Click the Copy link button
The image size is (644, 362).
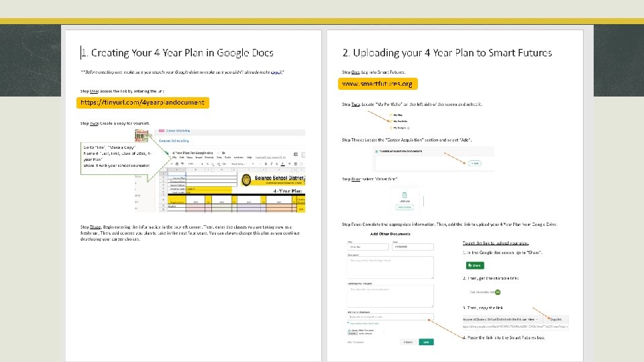[555, 319]
